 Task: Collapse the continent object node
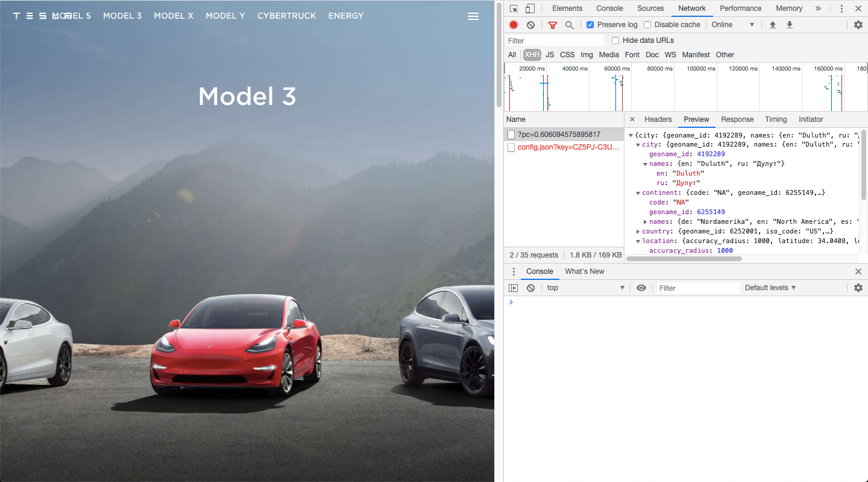[638, 193]
